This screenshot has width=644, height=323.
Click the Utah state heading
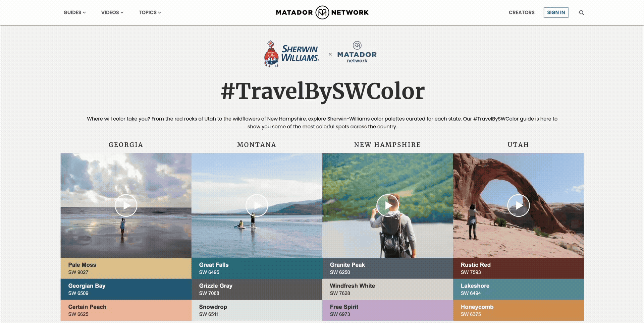tap(518, 145)
